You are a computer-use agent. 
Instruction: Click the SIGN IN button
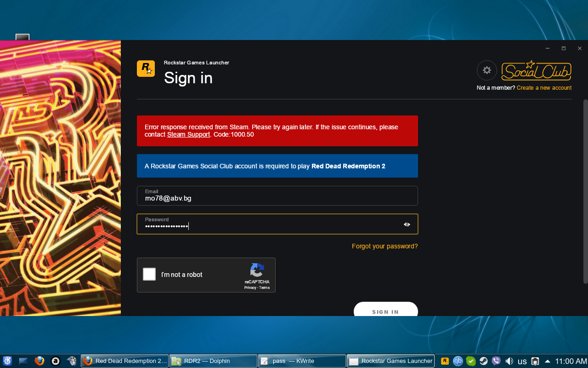(385, 309)
